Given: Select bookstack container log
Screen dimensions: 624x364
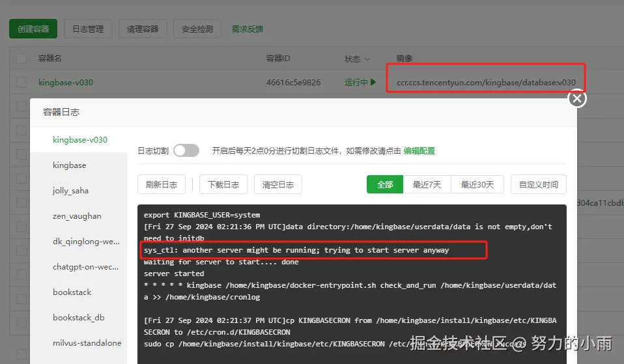Looking at the screenshot, I should [79, 292].
